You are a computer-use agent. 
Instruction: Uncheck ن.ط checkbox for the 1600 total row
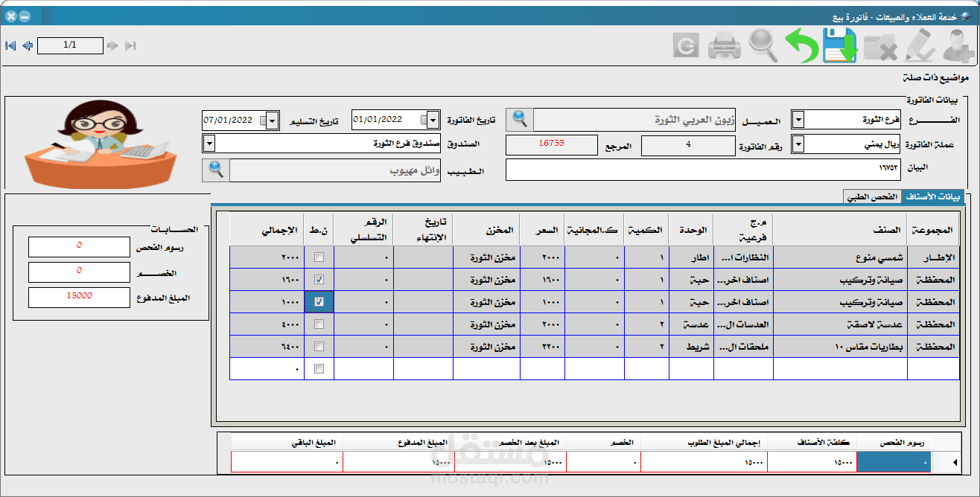point(319,280)
